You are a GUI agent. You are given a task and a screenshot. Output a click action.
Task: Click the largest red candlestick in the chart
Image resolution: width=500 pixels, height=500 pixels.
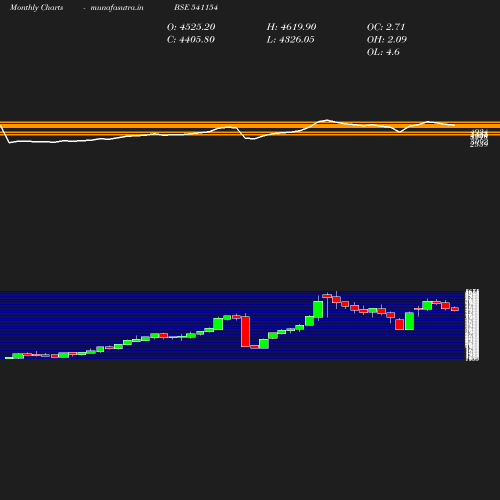pyautogui.click(x=245, y=332)
